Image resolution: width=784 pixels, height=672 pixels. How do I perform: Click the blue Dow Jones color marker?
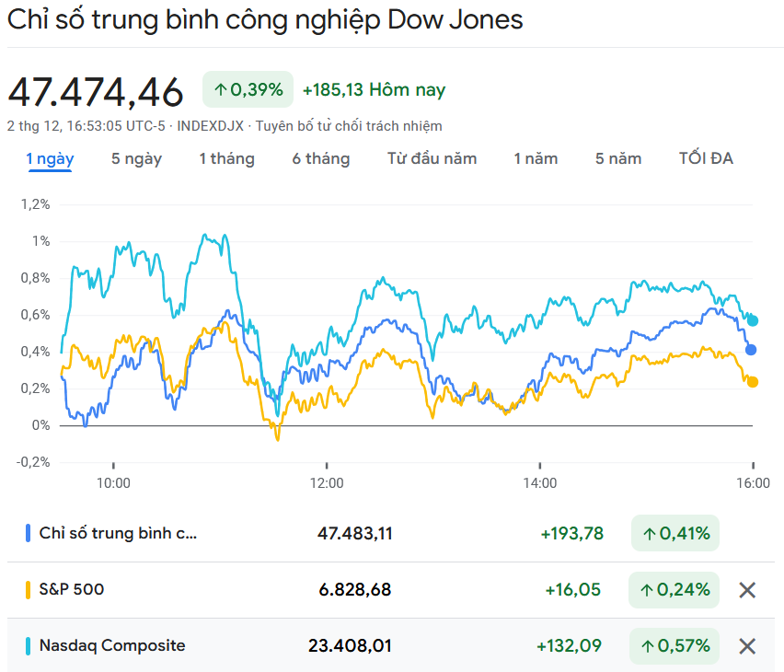point(29,533)
